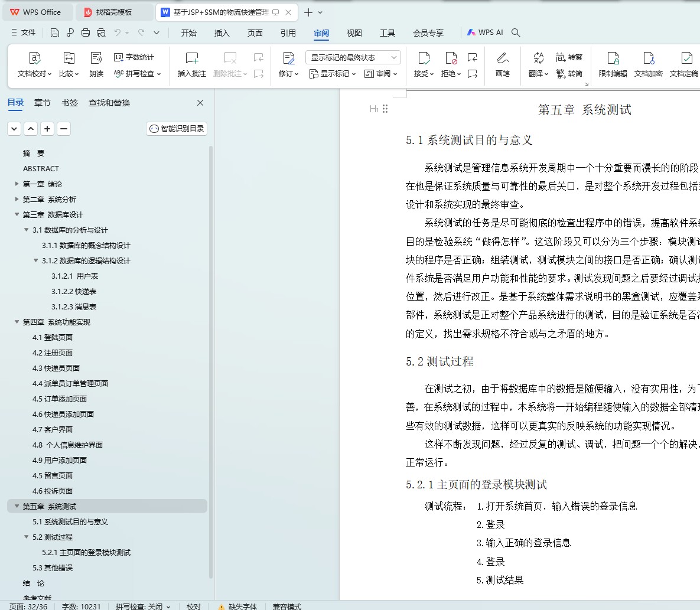The width and height of the screenshot is (700, 610).
Task: Save the document from quick toolbar
Action: pos(54,32)
